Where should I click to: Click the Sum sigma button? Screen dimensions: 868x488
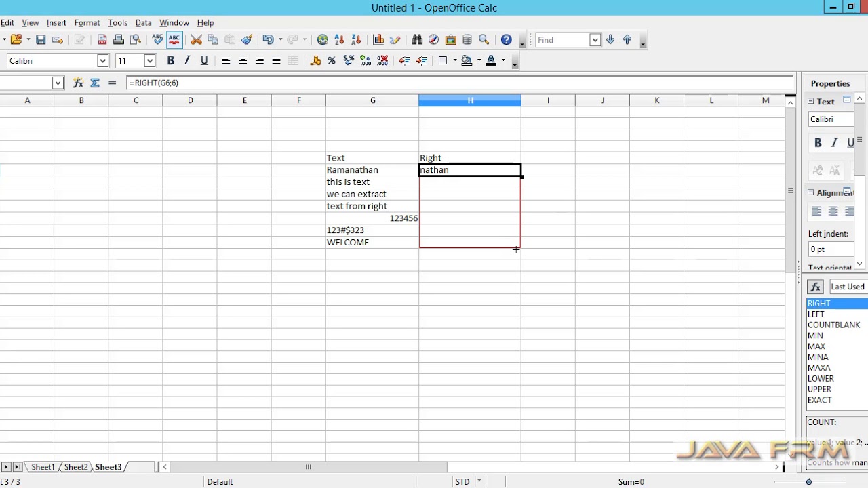95,83
